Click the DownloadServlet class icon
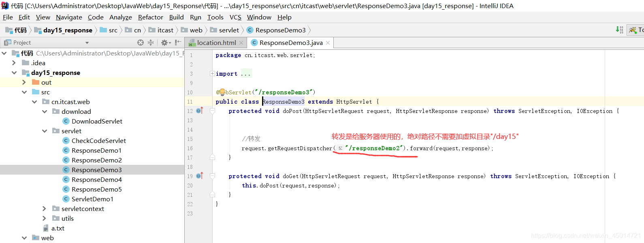The height and width of the screenshot is (243, 644). [66, 121]
